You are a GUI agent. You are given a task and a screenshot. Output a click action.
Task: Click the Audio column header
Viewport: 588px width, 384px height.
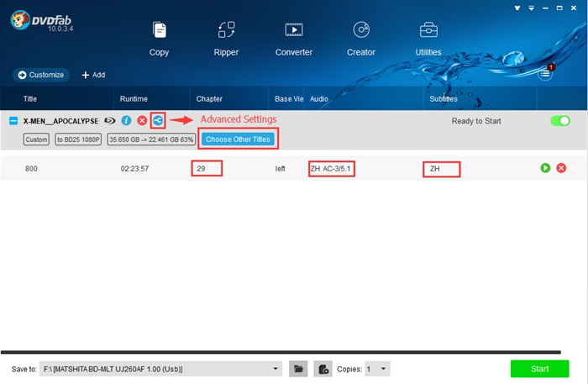(x=319, y=99)
